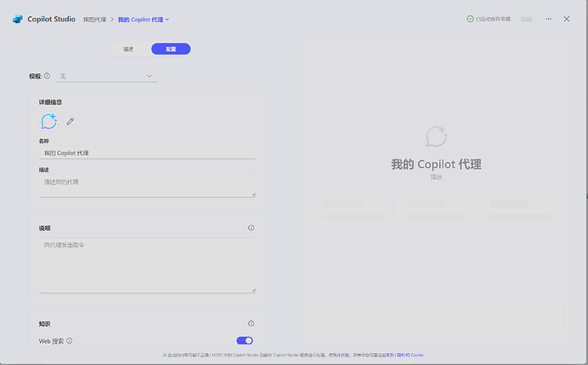Click the 描述 description text area

(x=147, y=186)
